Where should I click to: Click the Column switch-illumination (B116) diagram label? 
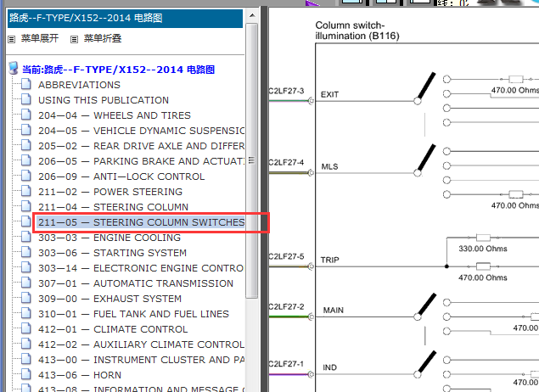(x=357, y=31)
